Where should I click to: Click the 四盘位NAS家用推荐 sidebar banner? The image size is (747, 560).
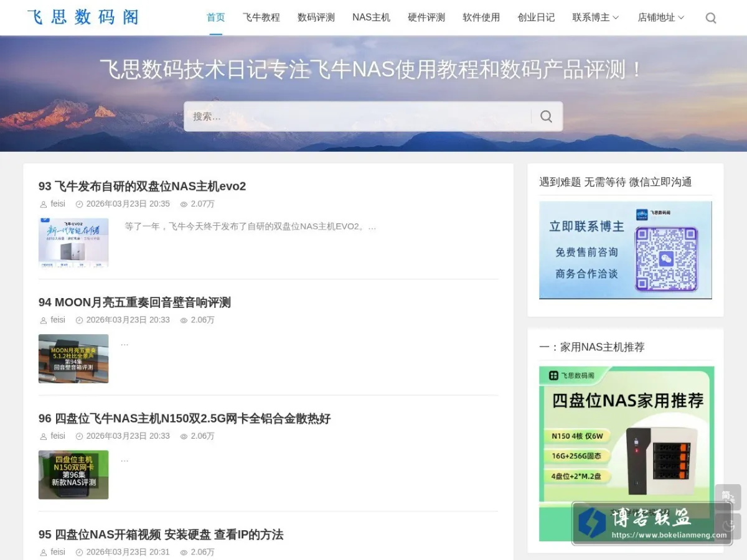pos(627,453)
